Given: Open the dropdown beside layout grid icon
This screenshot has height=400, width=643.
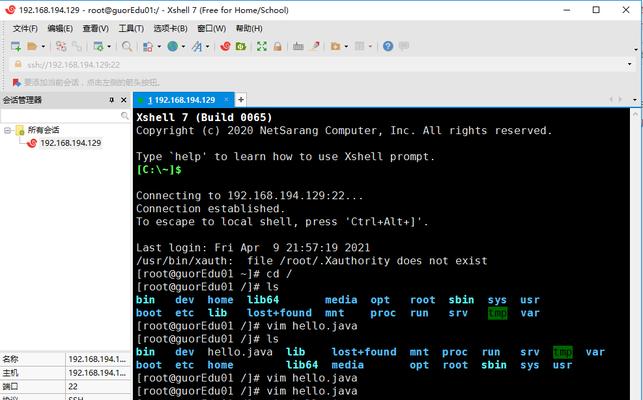Looking at the screenshot, I should (x=370, y=46).
